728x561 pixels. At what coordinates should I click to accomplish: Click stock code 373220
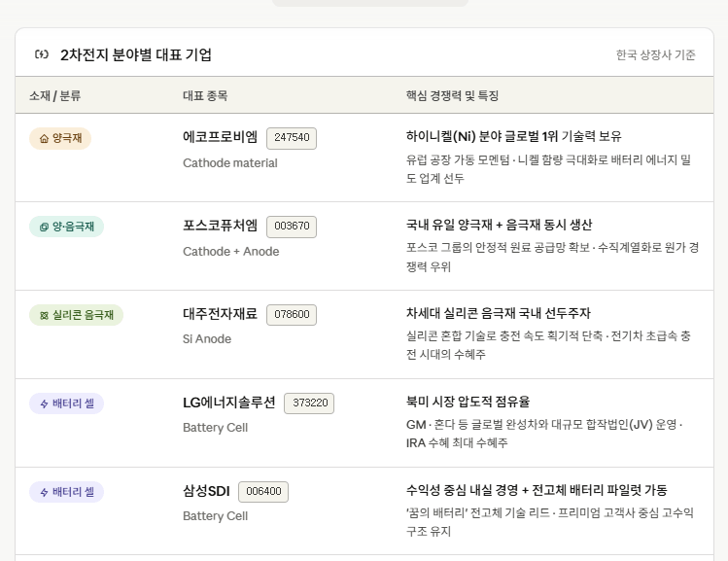pos(309,403)
